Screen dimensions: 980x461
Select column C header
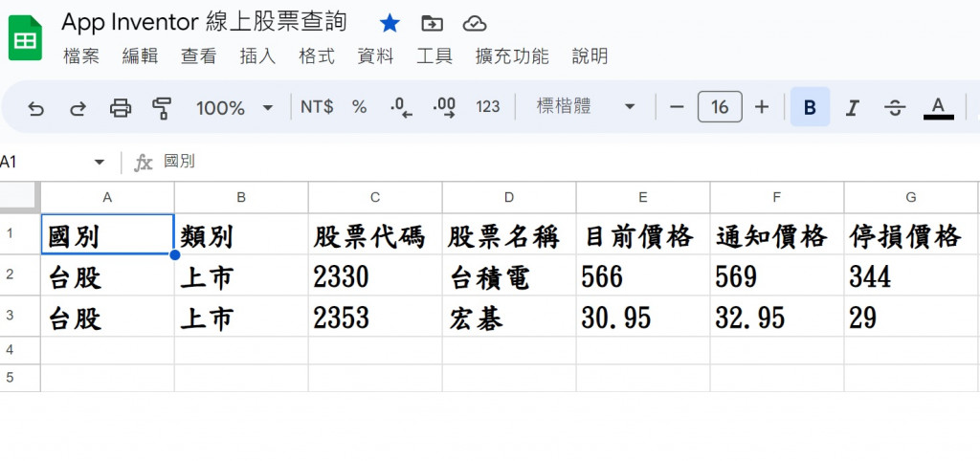point(375,197)
